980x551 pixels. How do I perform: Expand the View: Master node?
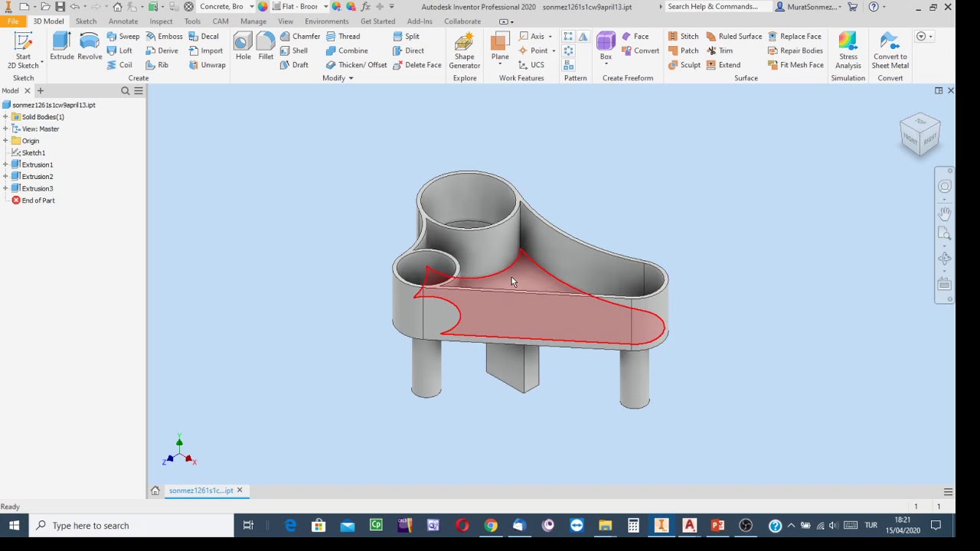pyautogui.click(x=5, y=129)
